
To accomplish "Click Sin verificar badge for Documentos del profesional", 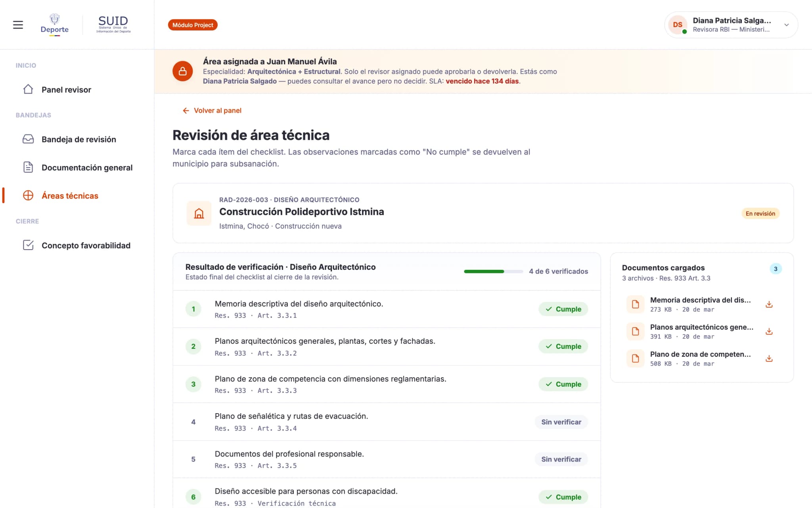I will 561,459.
